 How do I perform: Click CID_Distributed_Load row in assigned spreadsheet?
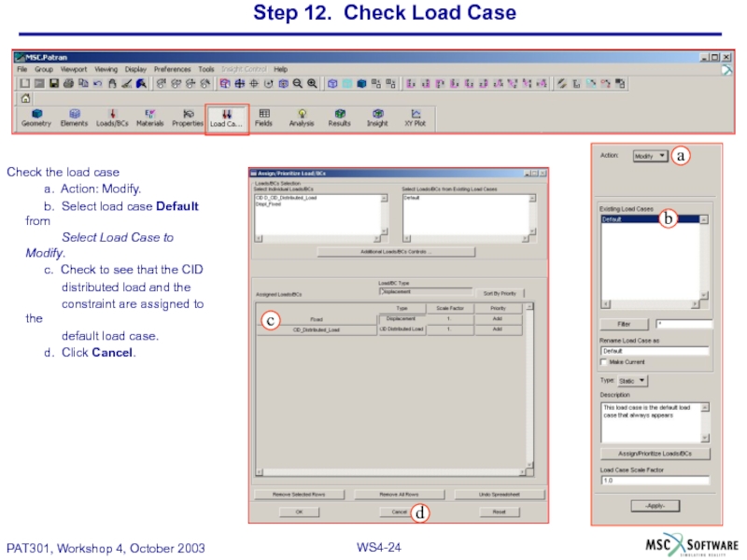(x=317, y=330)
